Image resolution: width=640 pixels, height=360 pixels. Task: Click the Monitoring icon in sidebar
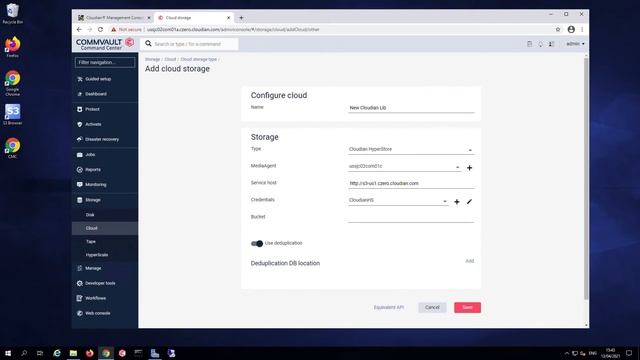(x=80, y=184)
